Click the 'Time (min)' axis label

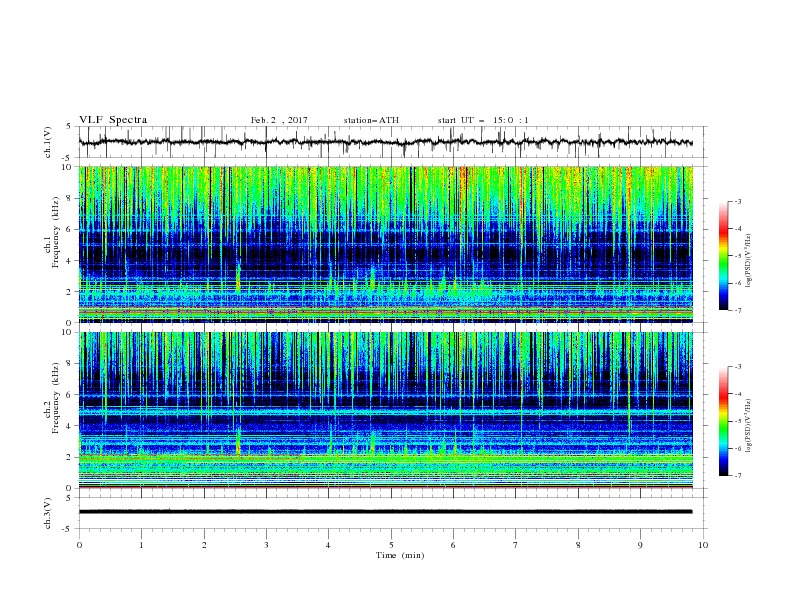pyautogui.click(x=400, y=555)
